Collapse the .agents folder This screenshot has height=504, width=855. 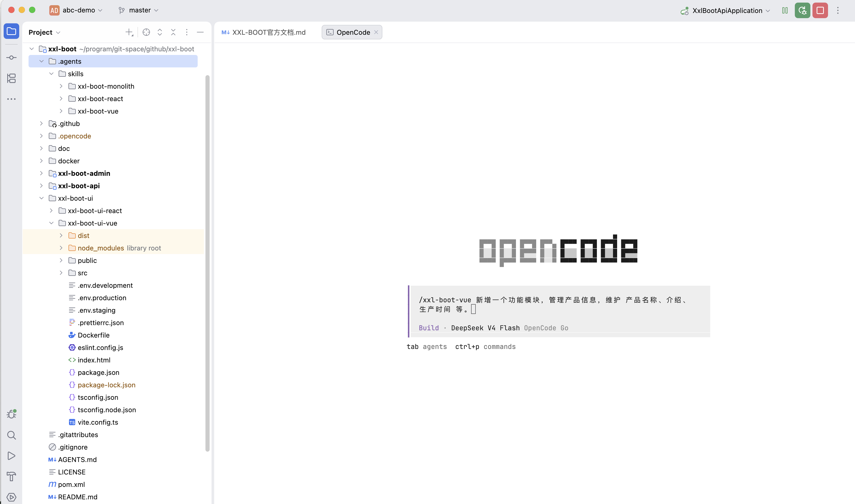[x=42, y=61]
